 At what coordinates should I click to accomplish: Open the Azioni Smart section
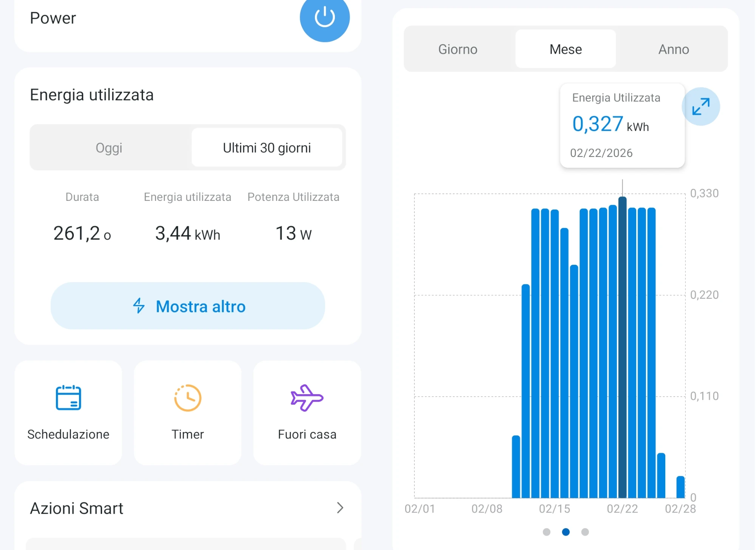[77, 508]
